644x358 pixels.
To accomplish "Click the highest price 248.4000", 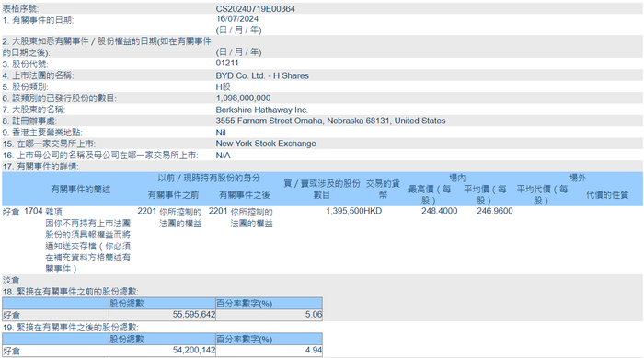I will 439,211.
